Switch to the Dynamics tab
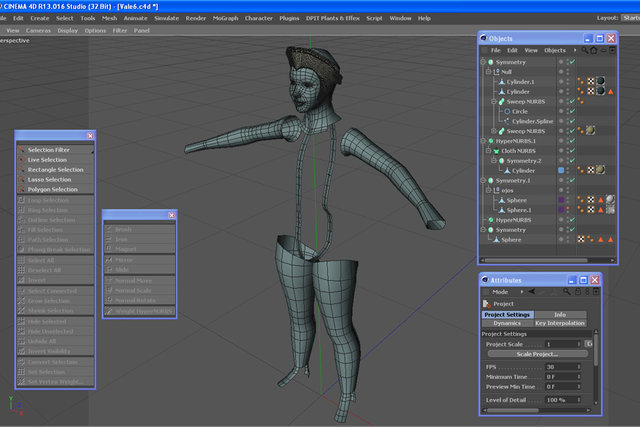This screenshot has height=427, width=640. [507, 323]
